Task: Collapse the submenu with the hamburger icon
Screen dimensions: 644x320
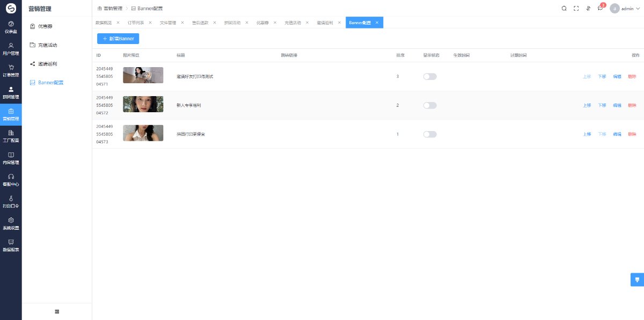Action: (x=57, y=311)
